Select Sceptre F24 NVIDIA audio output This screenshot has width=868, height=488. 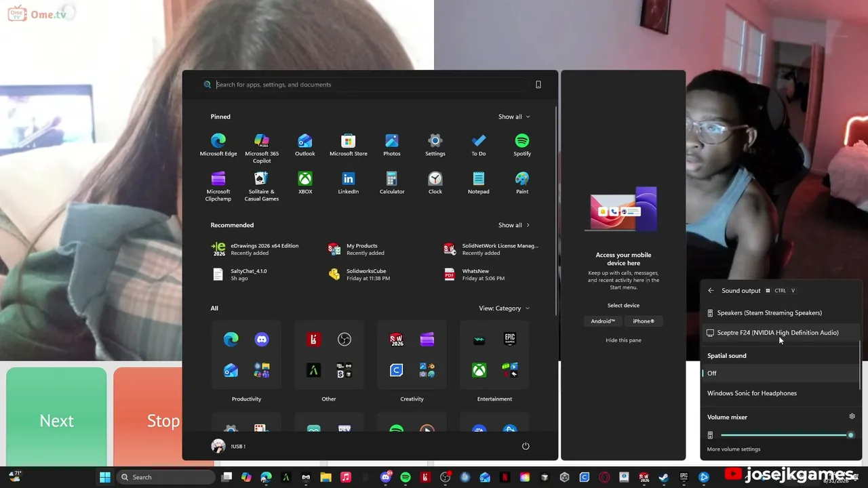tap(780, 333)
